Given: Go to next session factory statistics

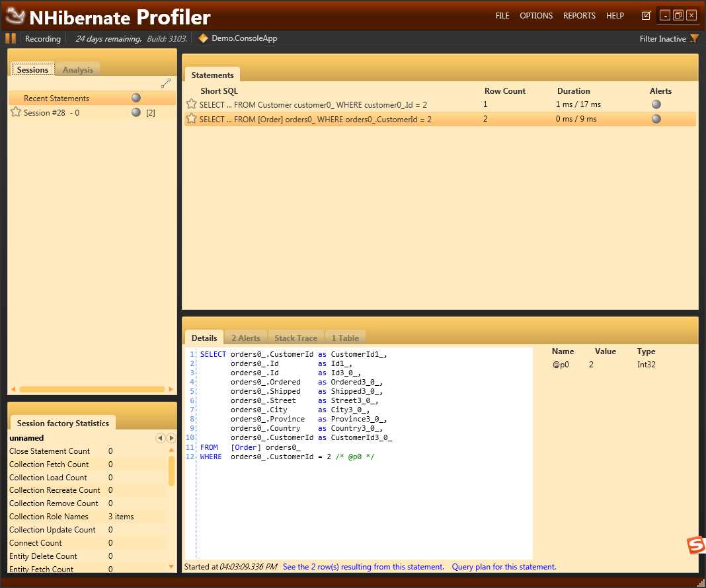Looking at the screenshot, I should coord(171,438).
